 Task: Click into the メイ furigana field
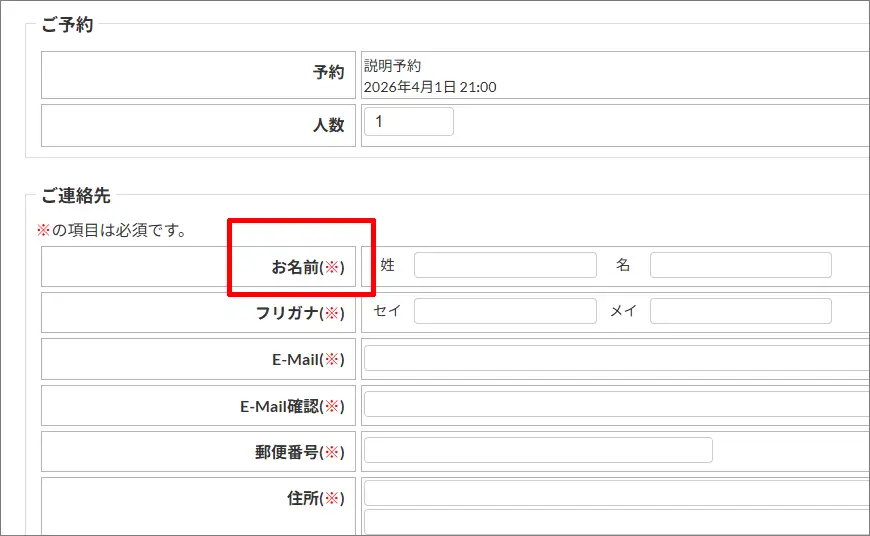click(x=740, y=311)
